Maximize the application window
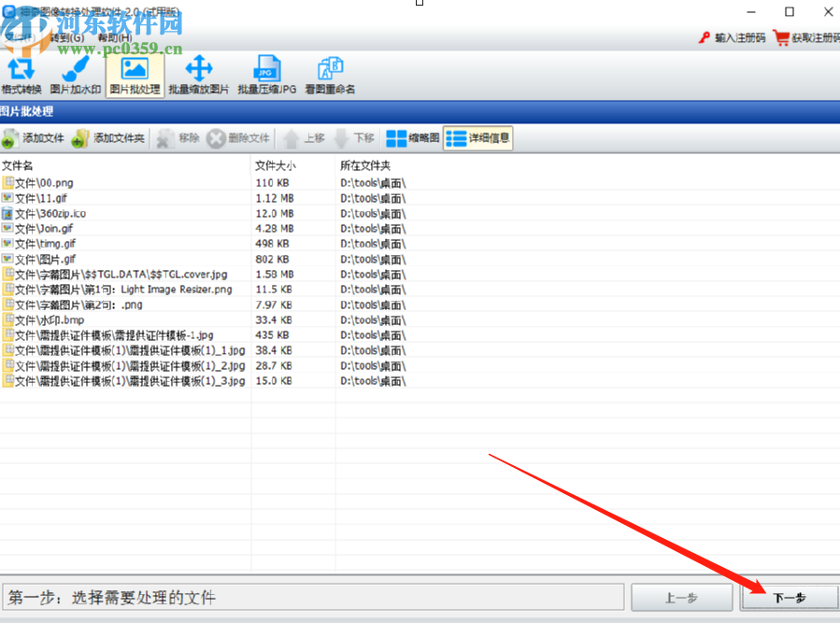 (790, 11)
